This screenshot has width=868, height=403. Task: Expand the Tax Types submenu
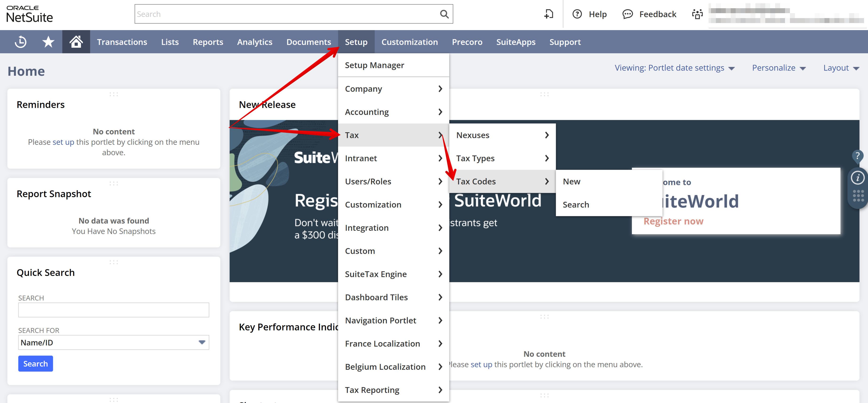(x=502, y=159)
